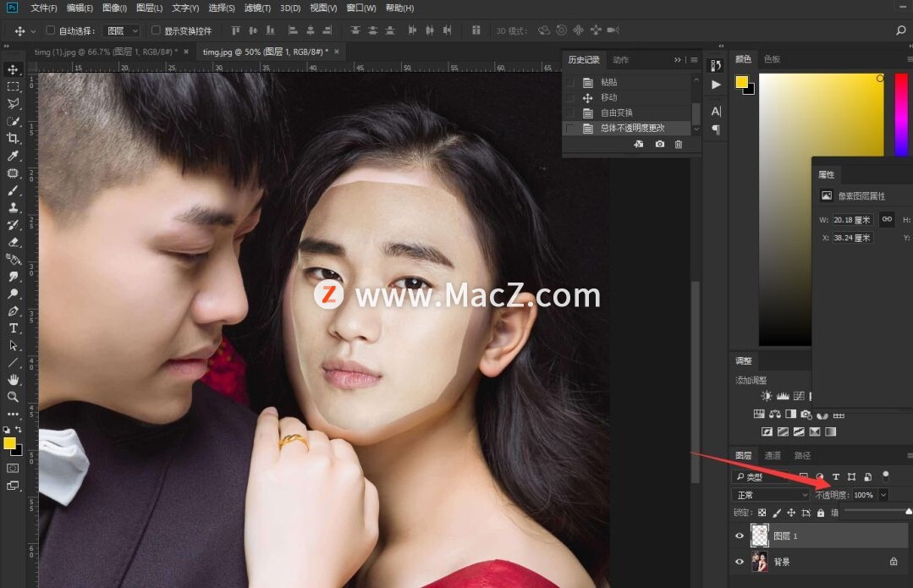Create new snapshot camera icon in History
The width and height of the screenshot is (913, 588).
(x=660, y=144)
